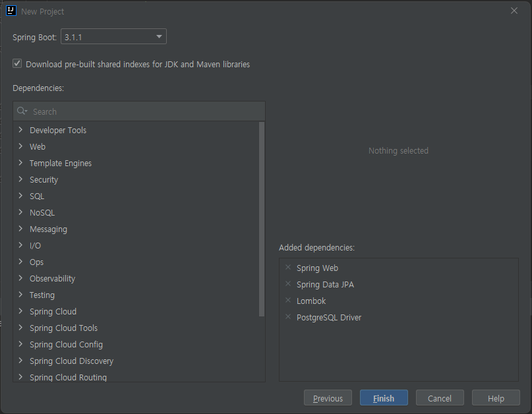Remove Spring Data JPA dependency

tap(288, 283)
